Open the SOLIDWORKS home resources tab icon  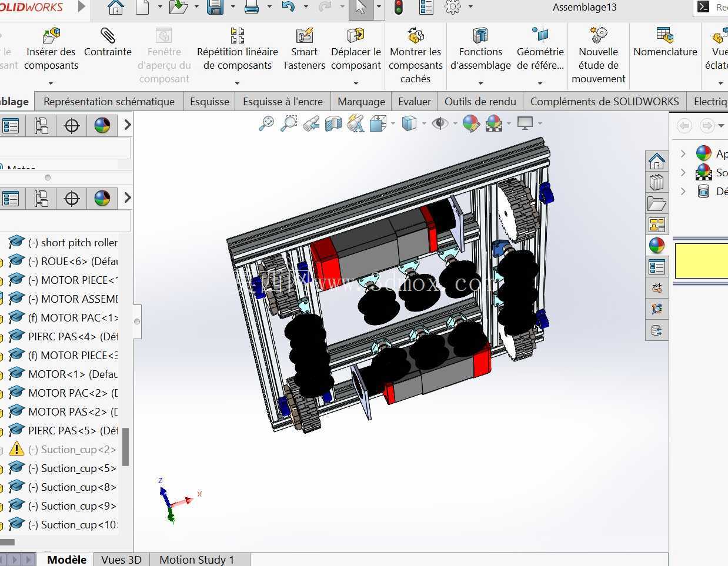pyautogui.click(x=657, y=160)
